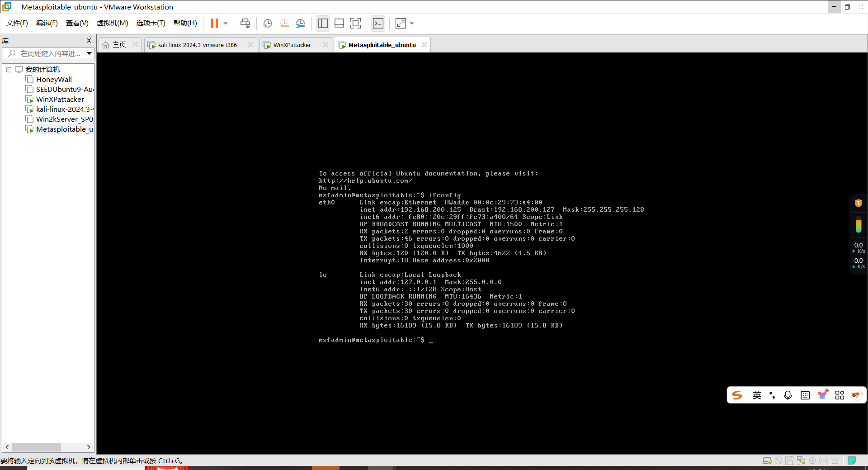
Task: Click the msfadmin@metasploitable:~$ ifconfig command line
Action: [390, 195]
